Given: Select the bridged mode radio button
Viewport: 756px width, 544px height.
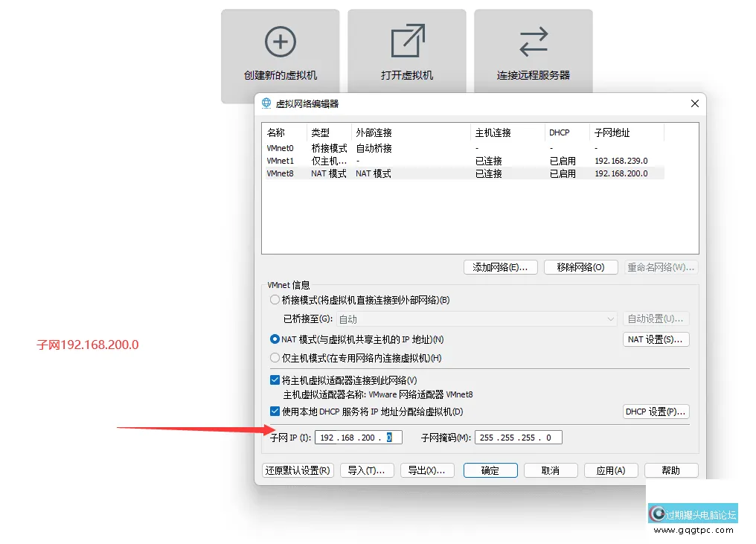Looking at the screenshot, I should tap(275, 300).
